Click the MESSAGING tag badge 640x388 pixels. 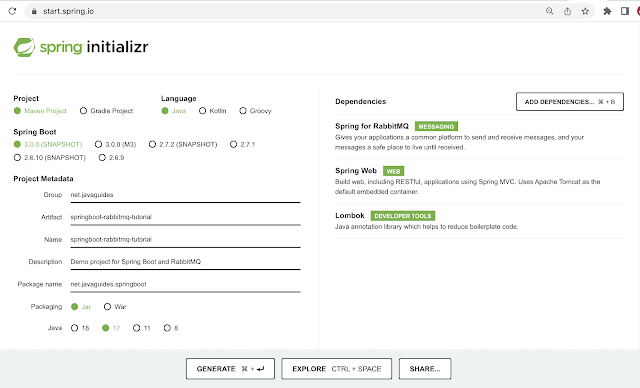(436, 126)
